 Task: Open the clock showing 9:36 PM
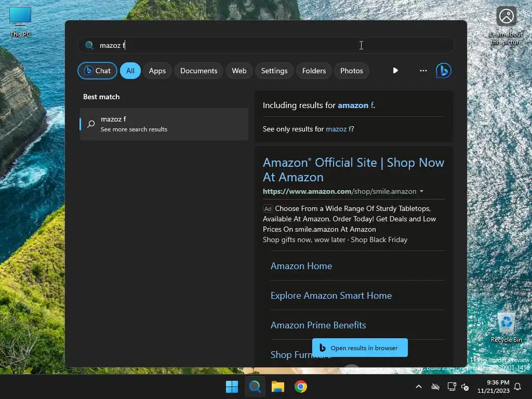coord(494,387)
